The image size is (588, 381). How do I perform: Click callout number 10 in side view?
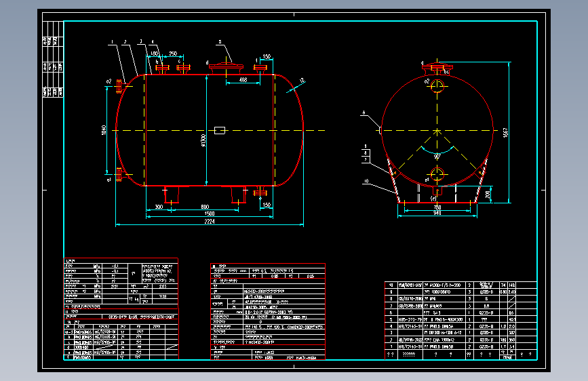coord(366,181)
